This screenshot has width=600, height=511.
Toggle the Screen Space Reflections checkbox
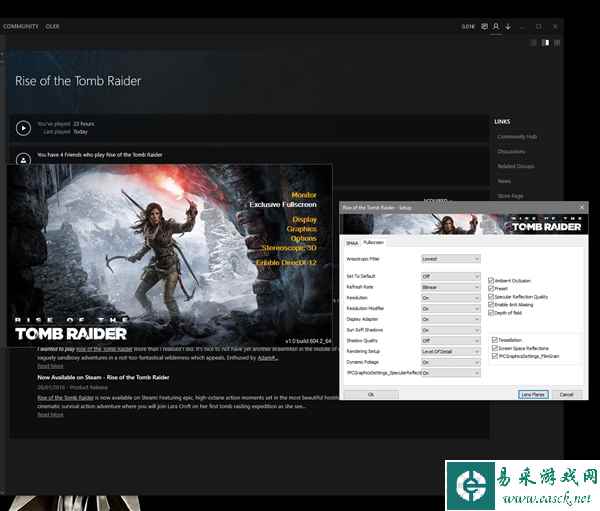point(495,348)
